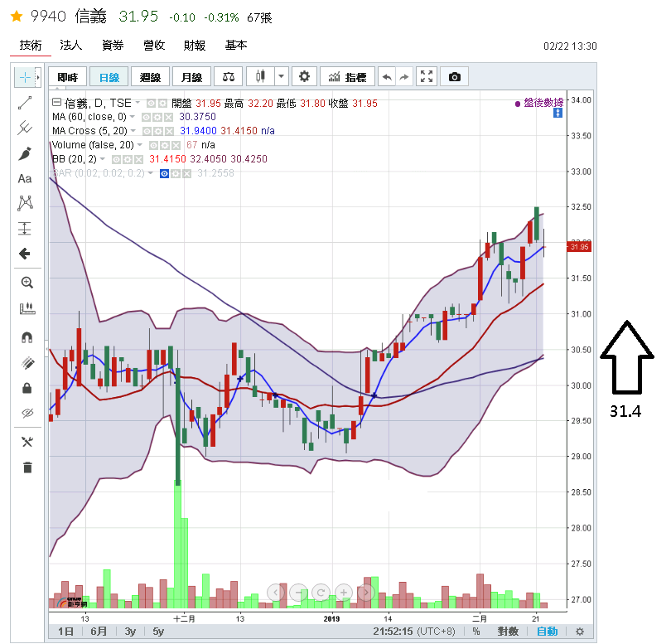Activate the zoom-in magnifier tool
This screenshot has width=671, height=644.
coord(27,283)
